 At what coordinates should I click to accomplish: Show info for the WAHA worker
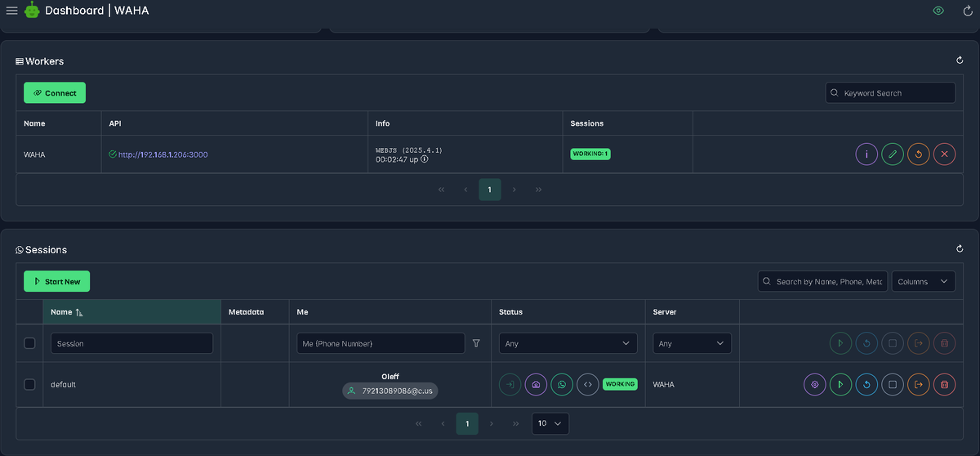(866, 154)
